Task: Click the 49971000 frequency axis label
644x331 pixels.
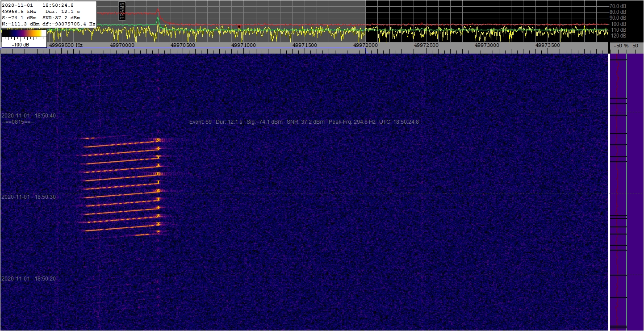Action: [243, 45]
